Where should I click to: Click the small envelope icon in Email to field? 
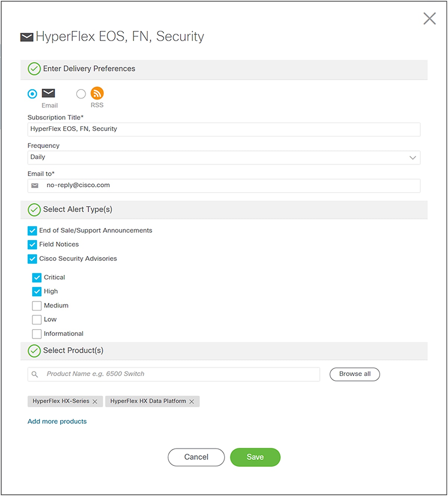pyautogui.click(x=35, y=186)
